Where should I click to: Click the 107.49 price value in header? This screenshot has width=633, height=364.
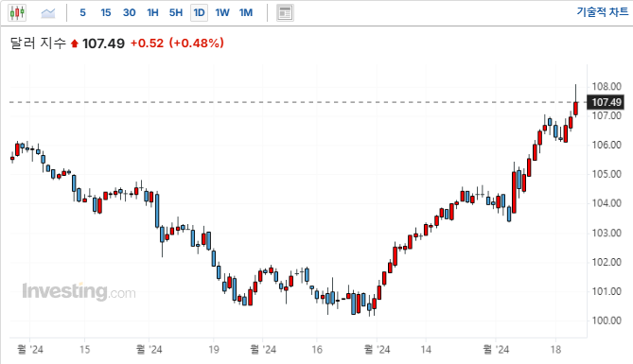[103, 43]
